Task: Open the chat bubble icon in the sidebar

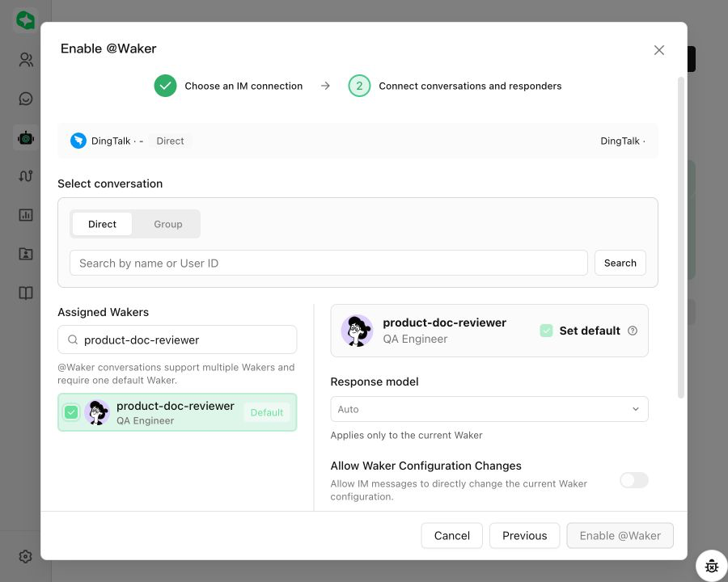Action: pyautogui.click(x=26, y=99)
